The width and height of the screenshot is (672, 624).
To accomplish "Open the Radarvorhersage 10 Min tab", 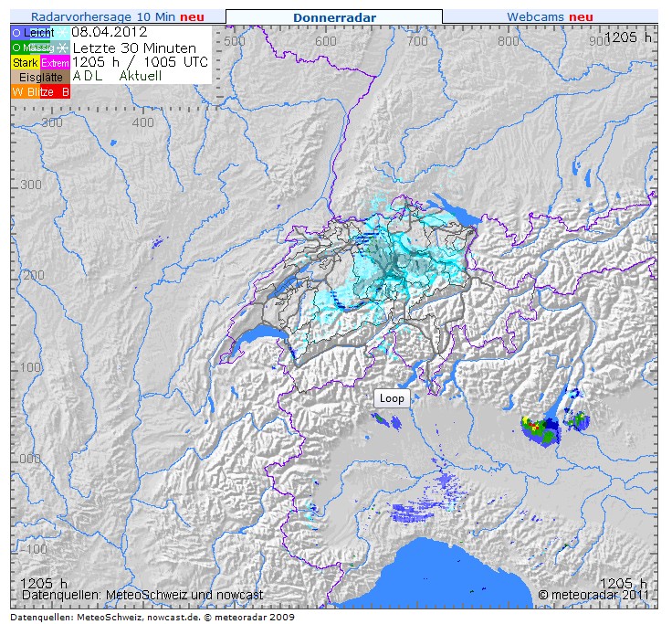I will click(x=118, y=17).
